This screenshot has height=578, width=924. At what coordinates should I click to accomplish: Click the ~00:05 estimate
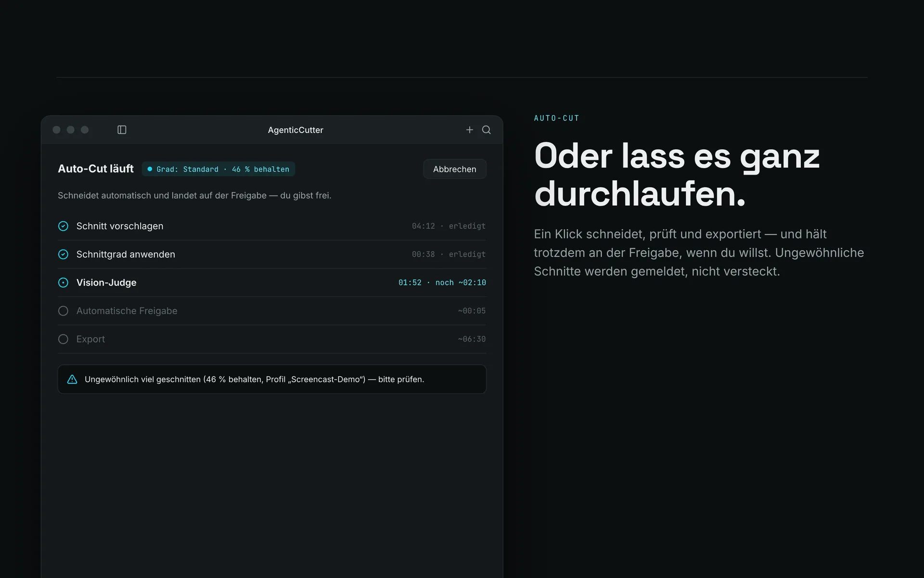pos(472,311)
